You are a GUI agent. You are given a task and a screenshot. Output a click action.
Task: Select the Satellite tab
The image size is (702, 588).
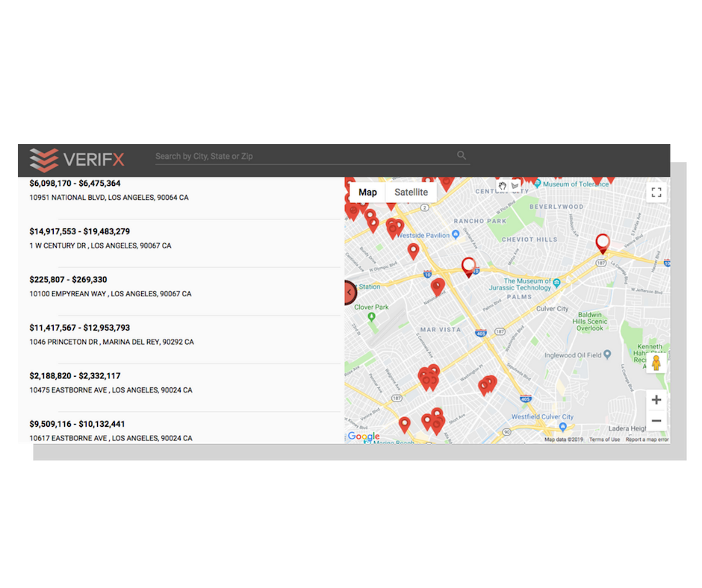(411, 192)
